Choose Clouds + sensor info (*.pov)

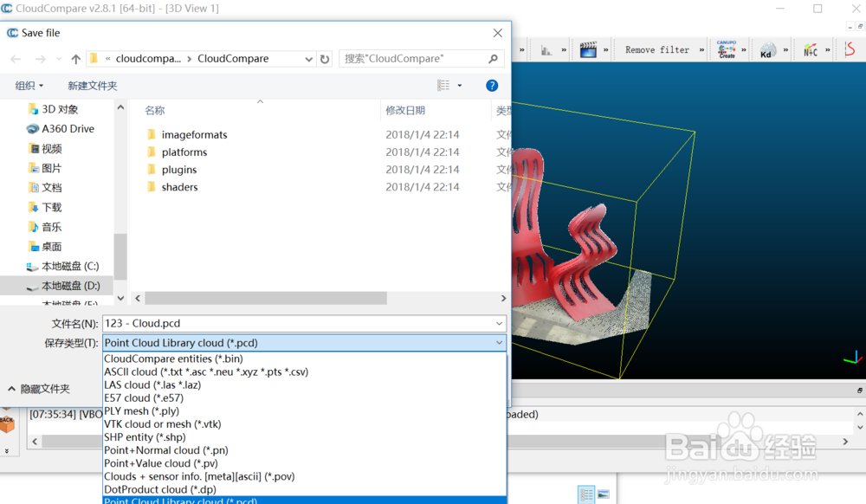(304, 476)
